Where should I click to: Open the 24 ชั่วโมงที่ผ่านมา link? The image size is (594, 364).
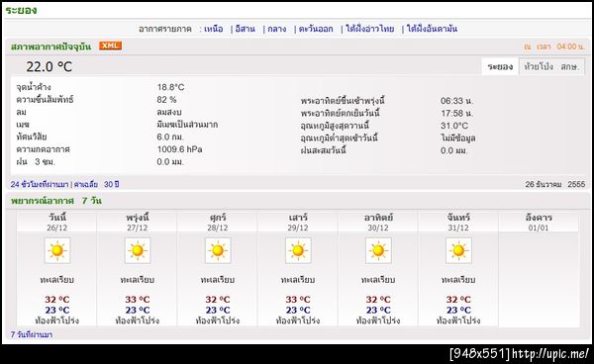click(x=40, y=184)
